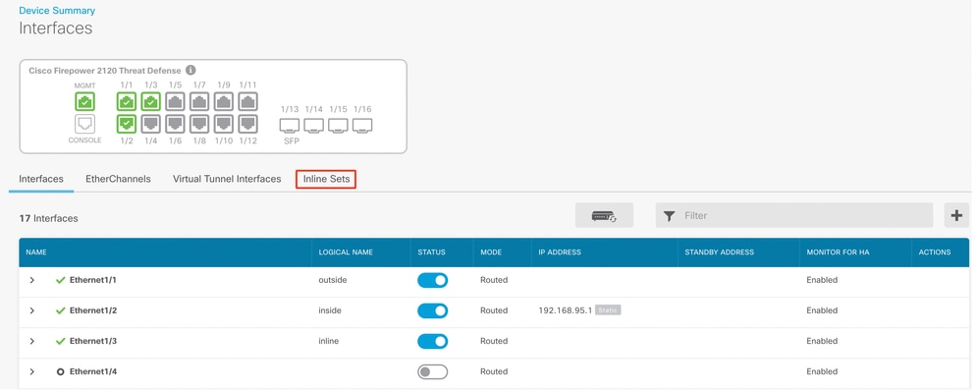This screenshot has height=392, width=980.
Task: Click the 'Ethernet1/4' name text
Action: pos(93,372)
